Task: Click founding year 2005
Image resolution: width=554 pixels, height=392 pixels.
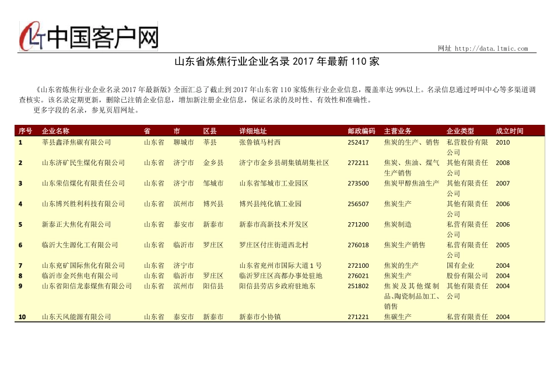Action: pyautogui.click(x=503, y=244)
